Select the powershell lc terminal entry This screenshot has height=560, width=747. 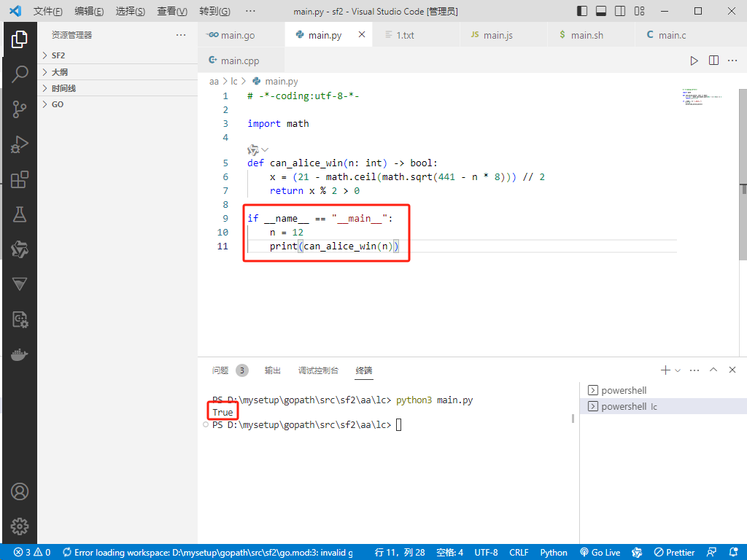663,407
